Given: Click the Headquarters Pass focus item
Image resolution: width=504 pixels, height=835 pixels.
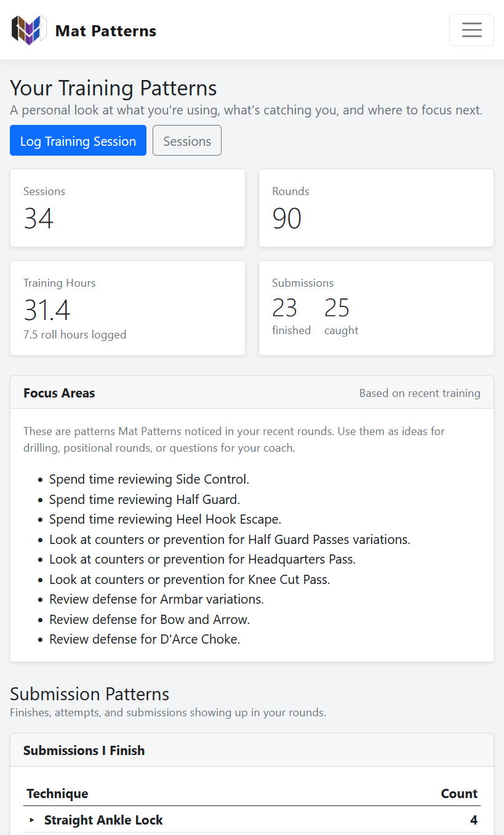Looking at the screenshot, I should coord(202,559).
